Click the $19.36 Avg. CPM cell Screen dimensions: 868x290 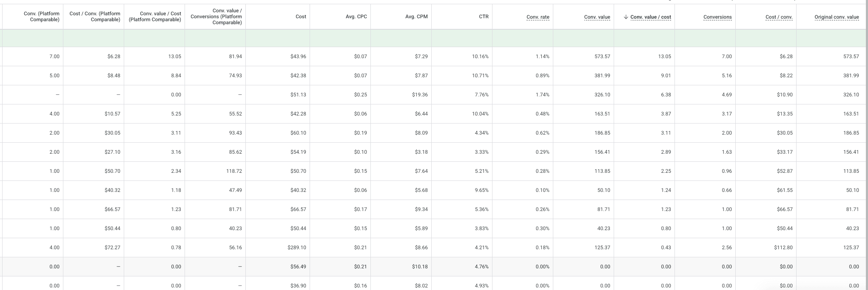tap(420, 95)
